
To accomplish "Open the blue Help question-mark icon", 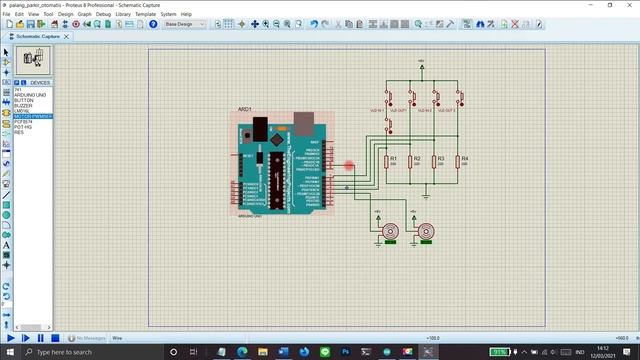I will tap(153, 24).
